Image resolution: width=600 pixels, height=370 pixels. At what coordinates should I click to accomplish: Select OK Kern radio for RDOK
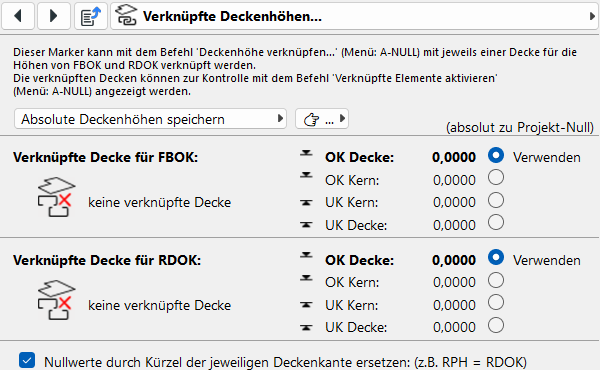(496, 280)
